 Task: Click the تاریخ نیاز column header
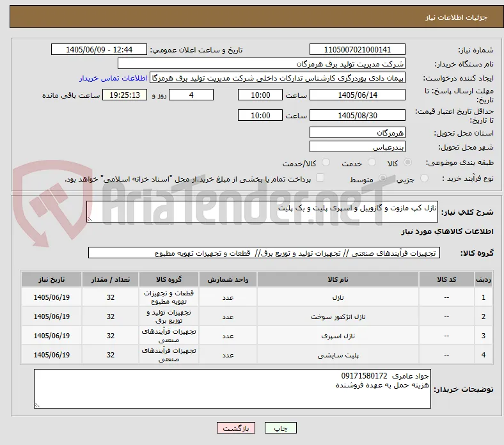(51, 279)
